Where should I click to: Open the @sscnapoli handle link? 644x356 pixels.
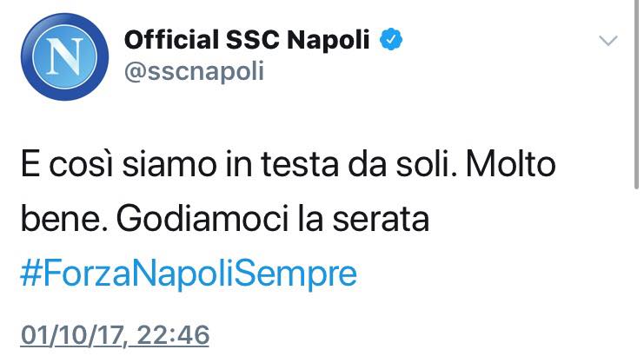[194, 71]
